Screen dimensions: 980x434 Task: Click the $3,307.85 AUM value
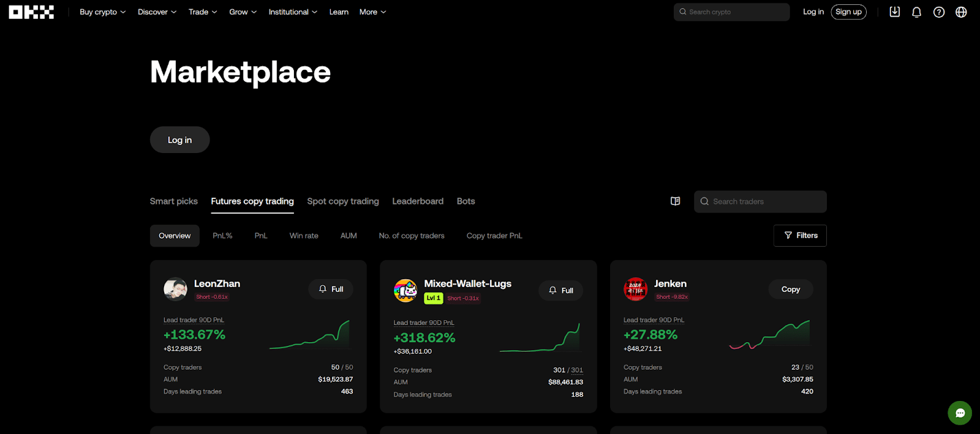[797, 380]
